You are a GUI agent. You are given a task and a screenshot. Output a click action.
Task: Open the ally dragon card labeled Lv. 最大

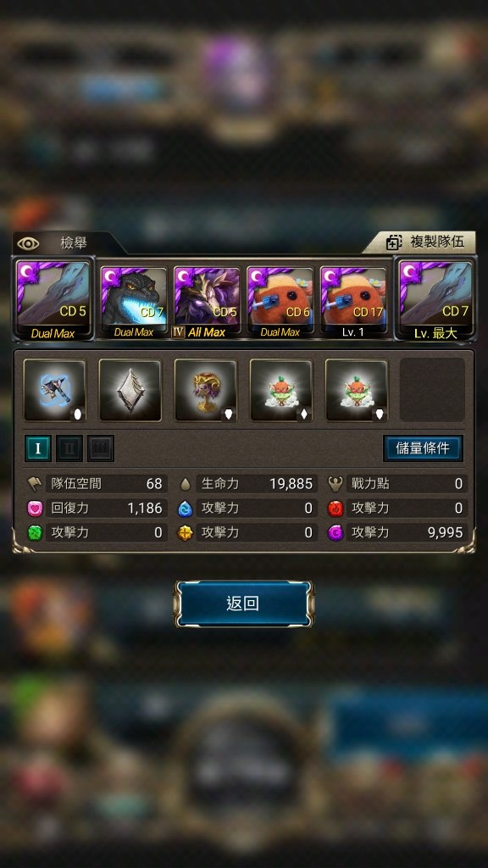pos(435,300)
